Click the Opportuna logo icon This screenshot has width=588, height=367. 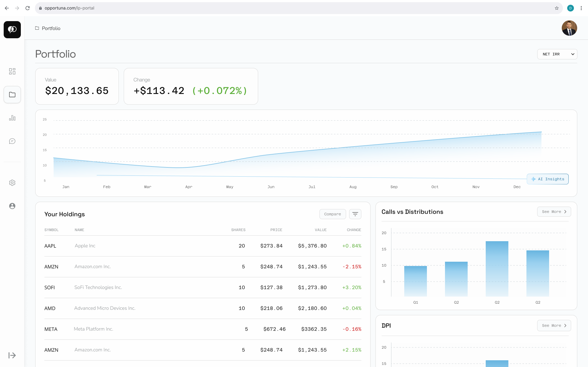[x=12, y=30]
